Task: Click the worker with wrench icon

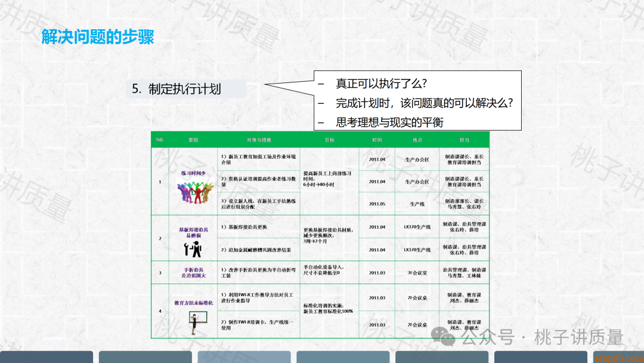Action: pos(193,250)
